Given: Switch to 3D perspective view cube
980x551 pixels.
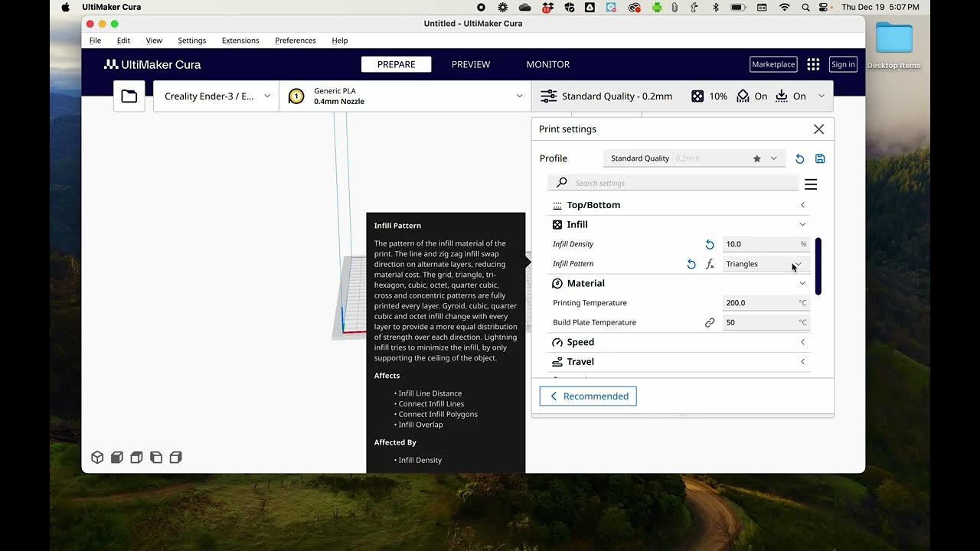Looking at the screenshot, I should (97, 458).
